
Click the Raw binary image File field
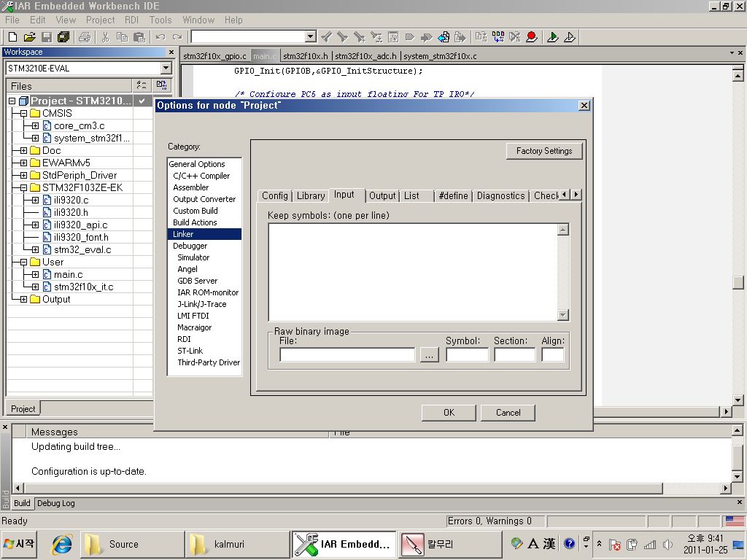click(347, 355)
